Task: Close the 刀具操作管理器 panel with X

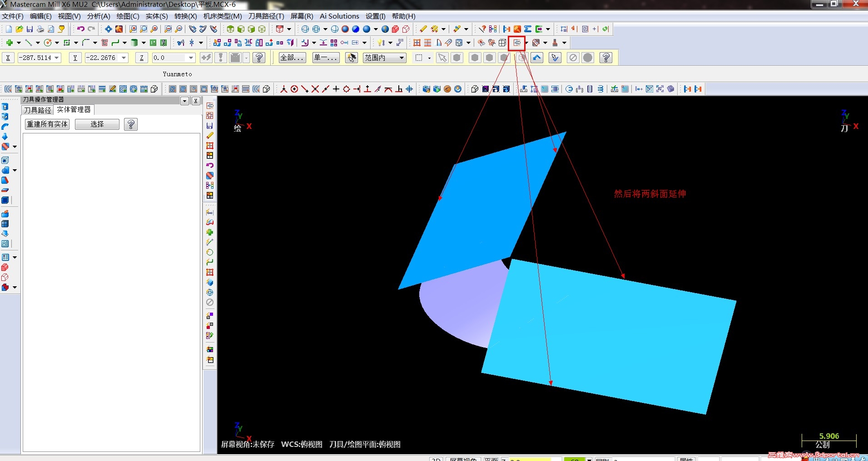Action: [196, 101]
